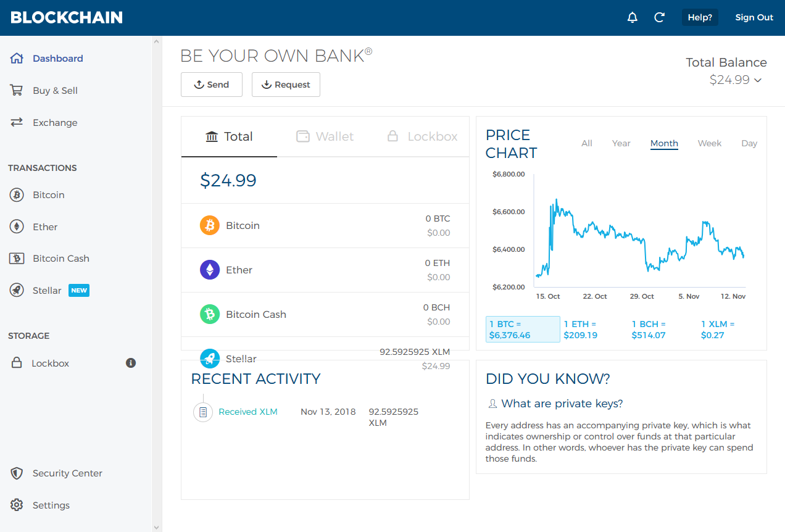
Task: Switch chart to 1 XLM price
Action: (x=718, y=330)
